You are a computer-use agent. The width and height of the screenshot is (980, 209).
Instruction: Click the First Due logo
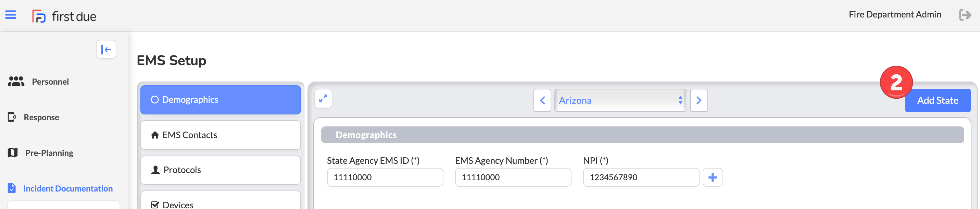click(x=64, y=16)
